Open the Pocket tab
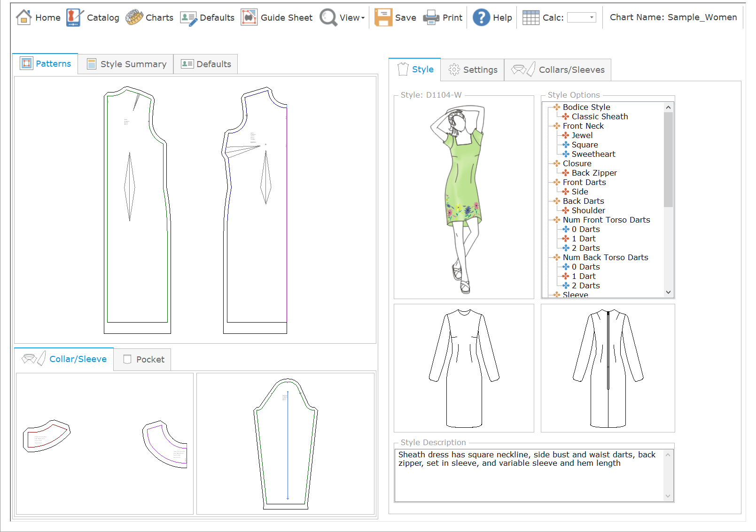This screenshot has width=756, height=532. [x=143, y=359]
